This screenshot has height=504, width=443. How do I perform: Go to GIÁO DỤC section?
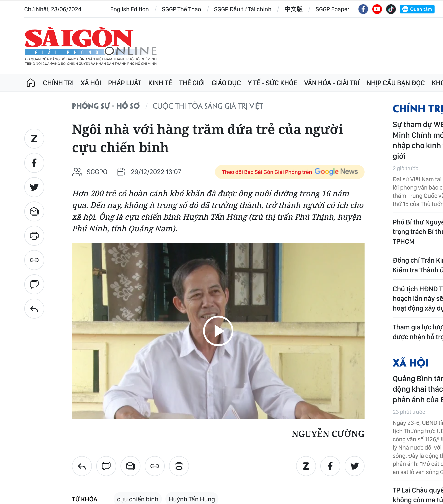click(x=226, y=83)
